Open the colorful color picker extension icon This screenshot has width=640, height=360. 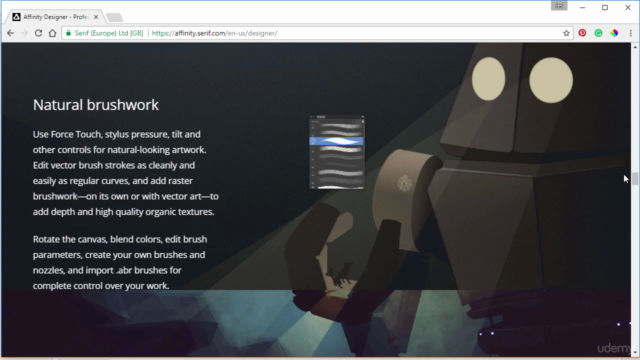(x=614, y=33)
